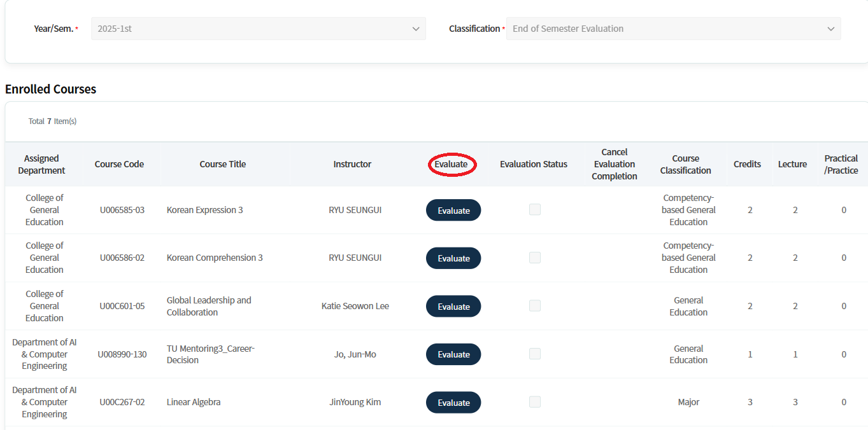868x430 pixels.
Task: Sort by Course Code column header
Action: 119,164
